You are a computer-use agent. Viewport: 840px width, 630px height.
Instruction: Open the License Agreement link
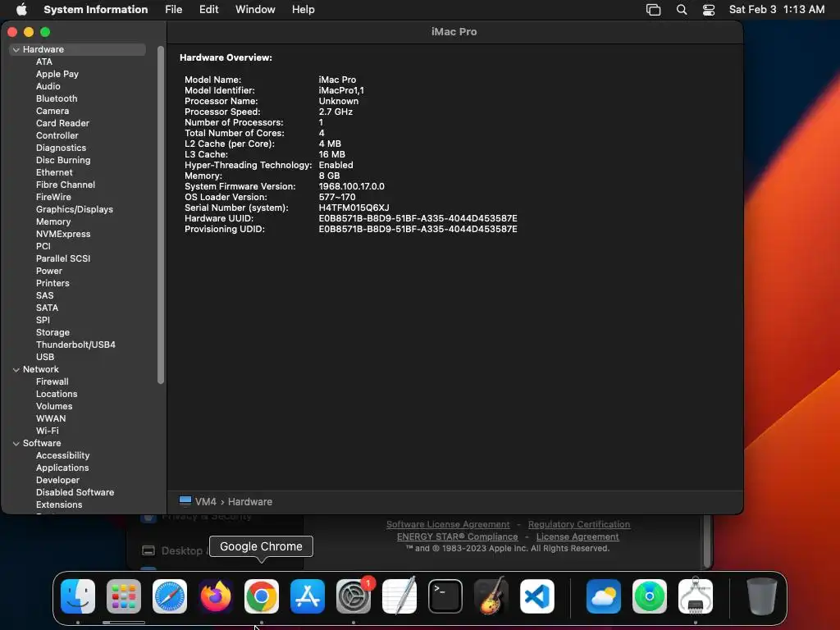[x=577, y=536]
